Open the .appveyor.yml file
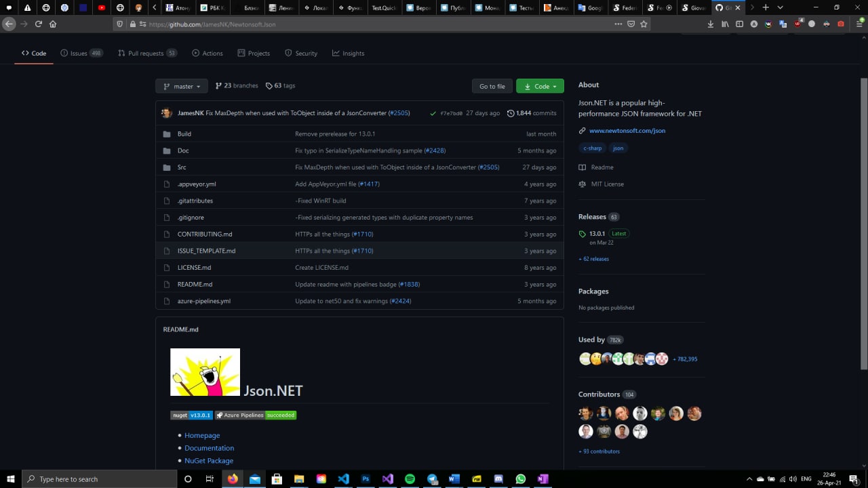Screen dimensions: 868x488 point(197,184)
